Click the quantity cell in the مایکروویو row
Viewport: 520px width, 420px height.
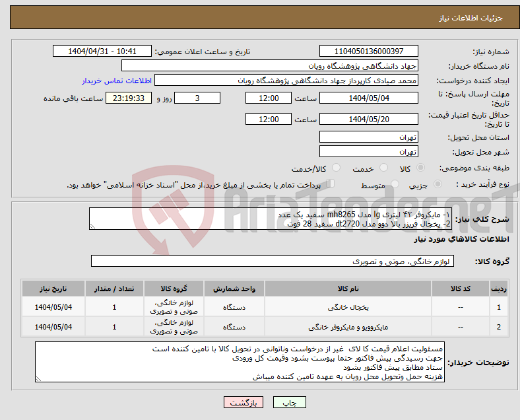(x=114, y=327)
